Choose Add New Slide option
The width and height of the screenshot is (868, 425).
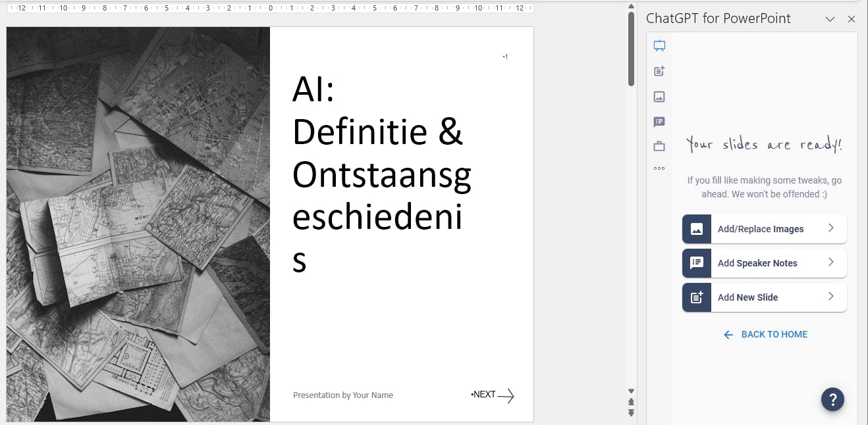[764, 297]
